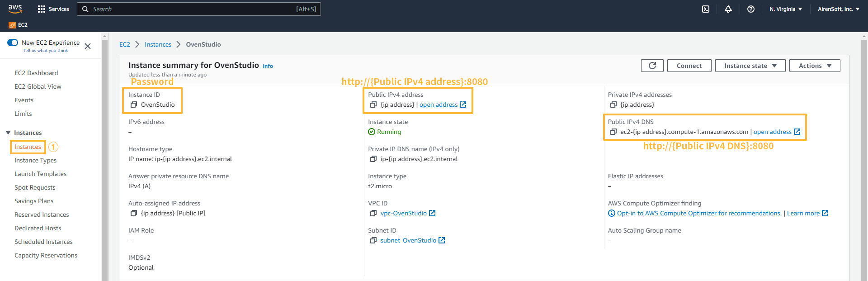The width and height of the screenshot is (868, 281).
Task: Open Launch Templates
Action: click(40, 174)
